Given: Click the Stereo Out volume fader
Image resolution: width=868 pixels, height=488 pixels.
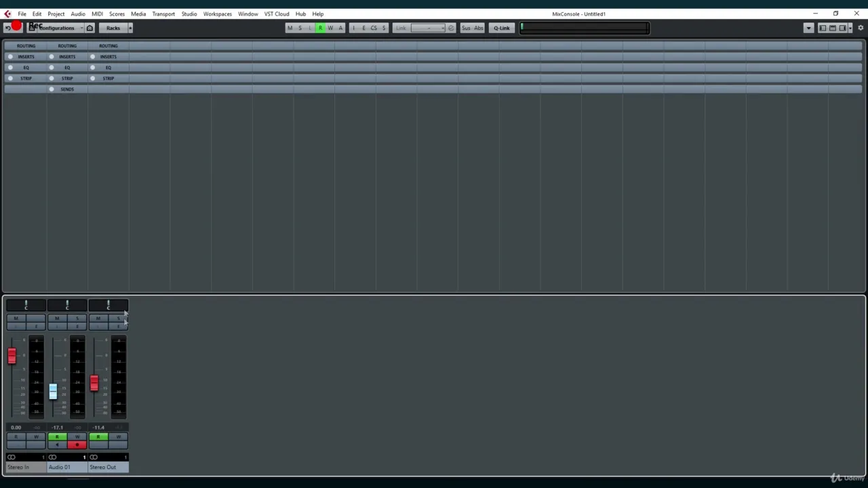Looking at the screenshot, I should click(94, 383).
